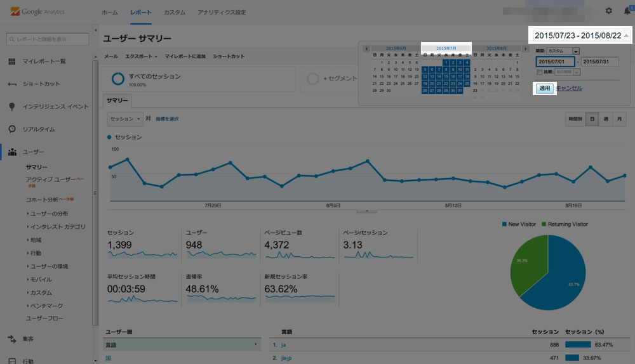Click the ショートカット arrow icon
This screenshot has width=635, height=364.
pyautogui.click(x=11, y=84)
